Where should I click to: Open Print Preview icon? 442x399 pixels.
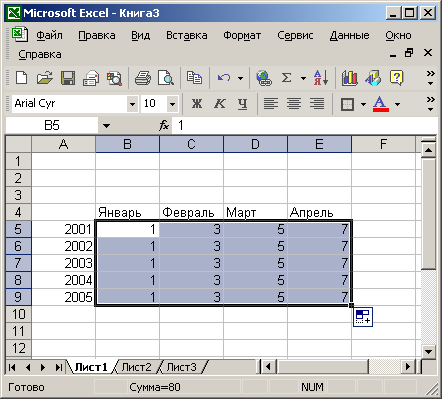[x=166, y=78]
